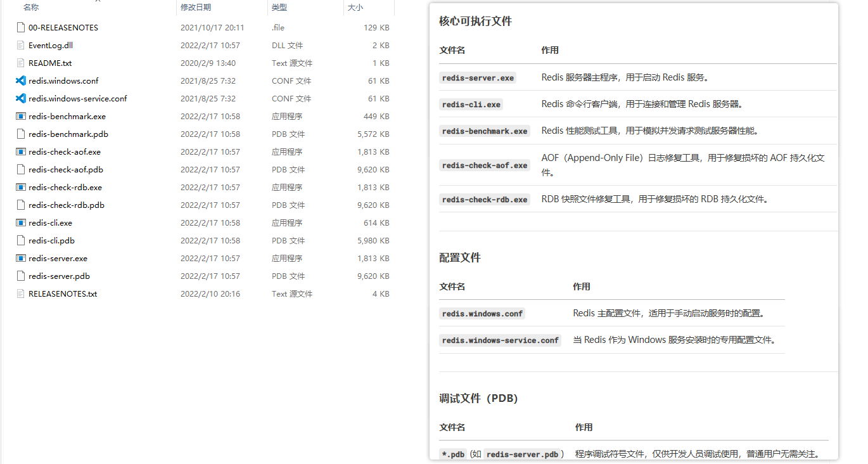Click the 调试文件（PDB）heading
Viewport: 868px width, 464px height.
479,398
